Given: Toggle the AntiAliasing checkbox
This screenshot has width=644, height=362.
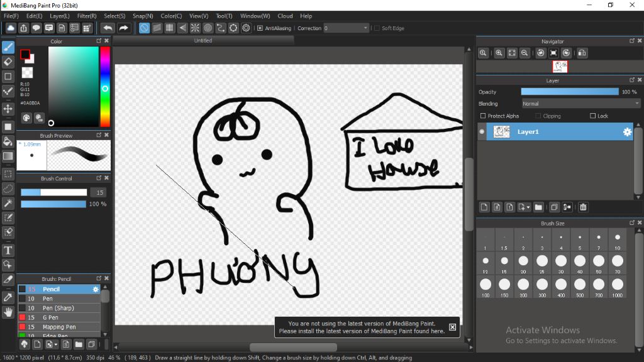Looking at the screenshot, I should tap(260, 28).
